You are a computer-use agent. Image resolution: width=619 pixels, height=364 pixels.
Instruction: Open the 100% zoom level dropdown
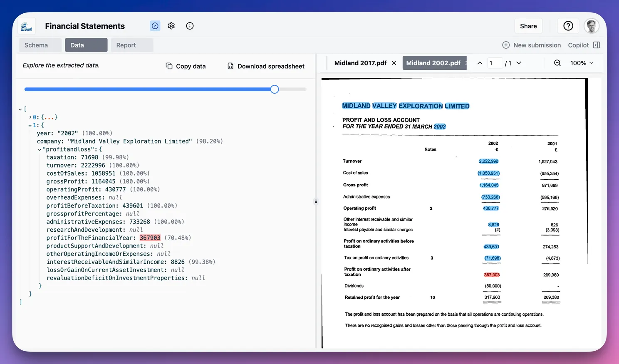[582, 63]
